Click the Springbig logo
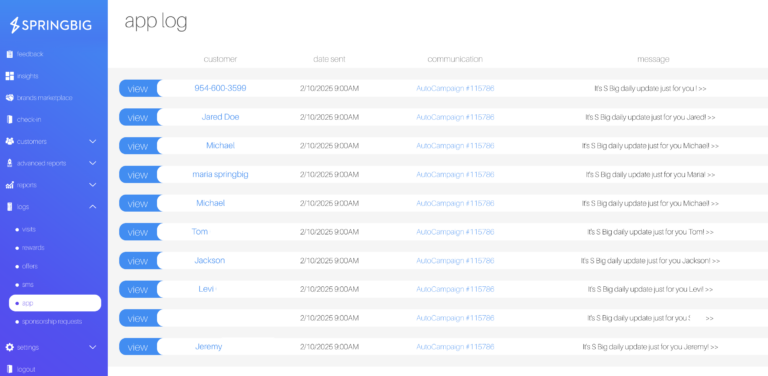Viewport: 768px width, 376px height. (51, 25)
